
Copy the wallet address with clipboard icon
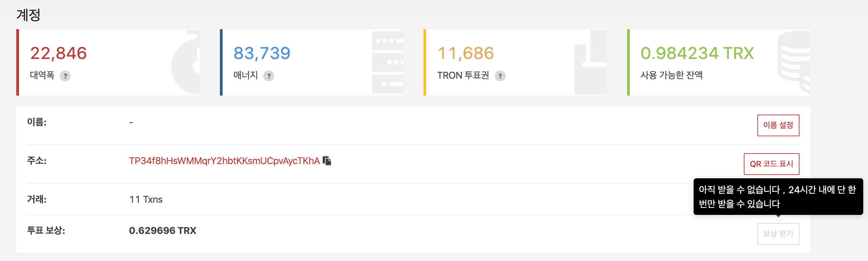(x=327, y=160)
